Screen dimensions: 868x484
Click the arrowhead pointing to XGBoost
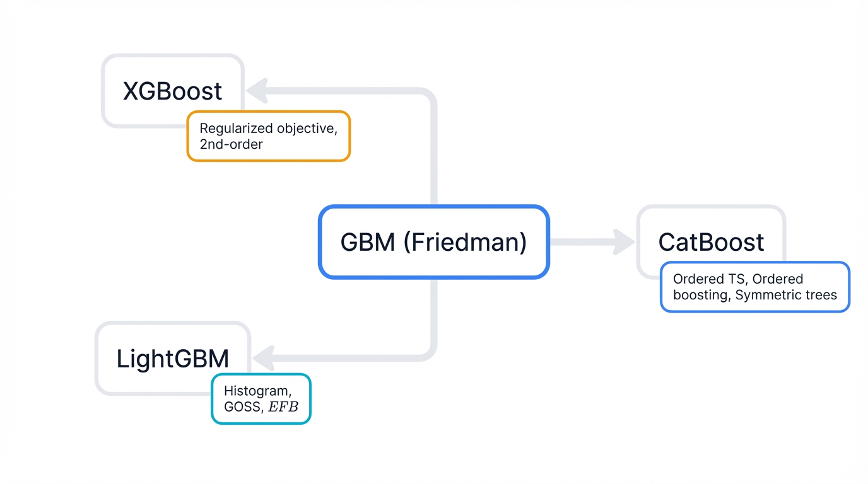257,91
